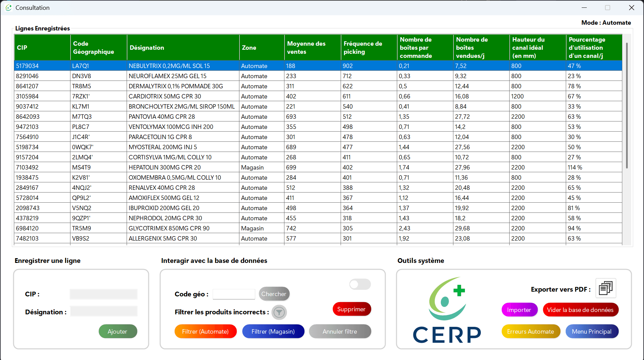Click the filter funnel icon for incorrect products
644x360 pixels.
[279, 312]
